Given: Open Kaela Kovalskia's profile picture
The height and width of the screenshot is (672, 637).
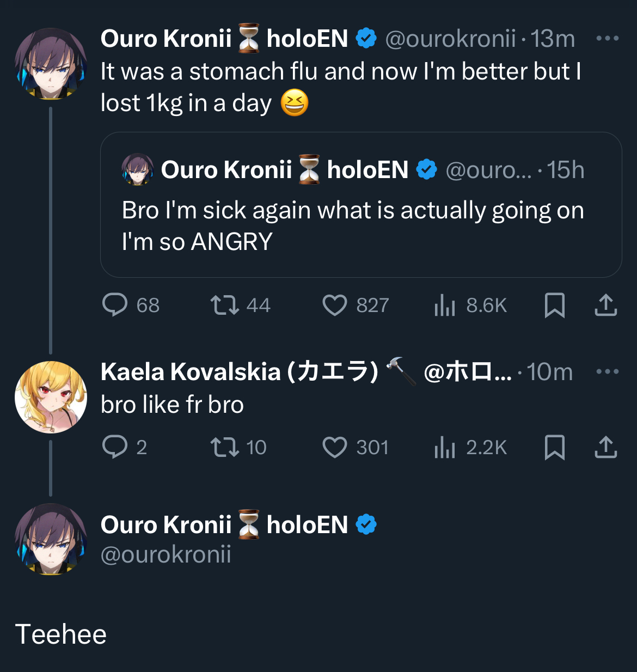Looking at the screenshot, I should pyautogui.click(x=51, y=396).
